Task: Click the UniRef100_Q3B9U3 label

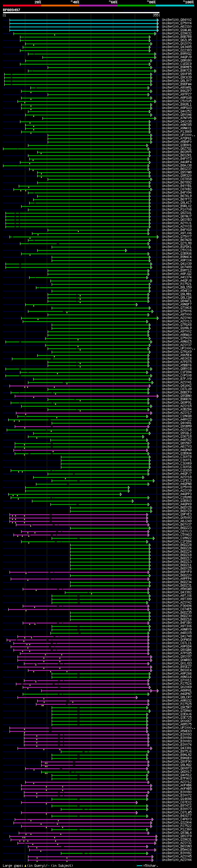Action: (x=177, y=501)
